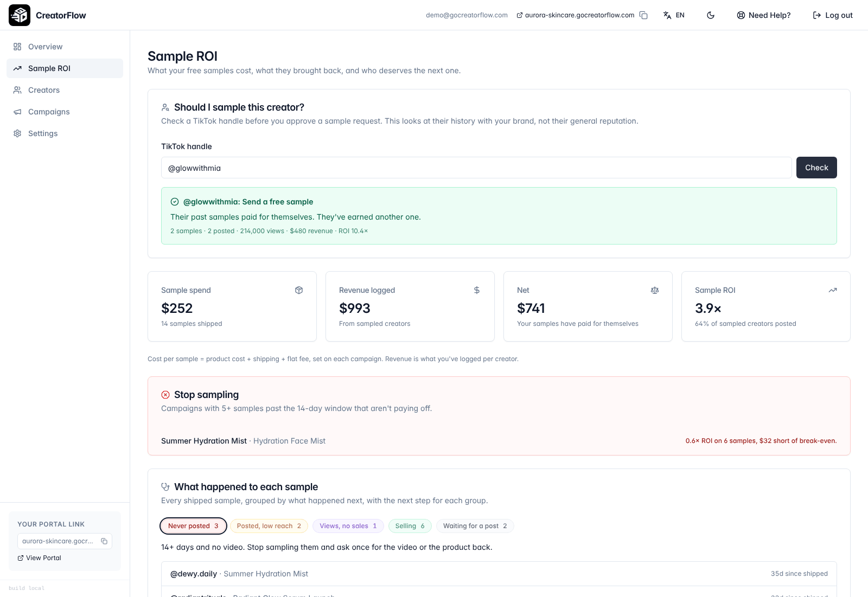The height and width of the screenshot is (597, 868).
Task: Select the Selling filter chip
Action: tap(410, 526)
